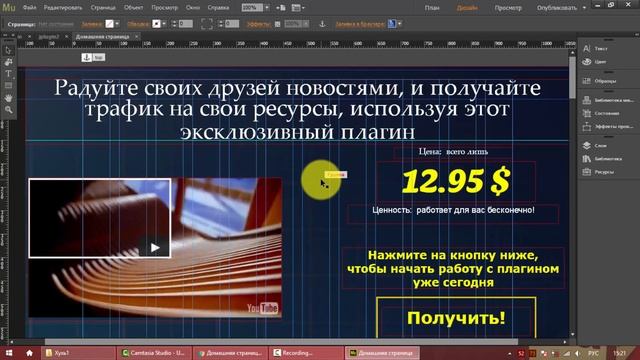Open the Окно menu
Image resolution: width=640 pixels, height=360 pixels.
(x=193, y=8)
